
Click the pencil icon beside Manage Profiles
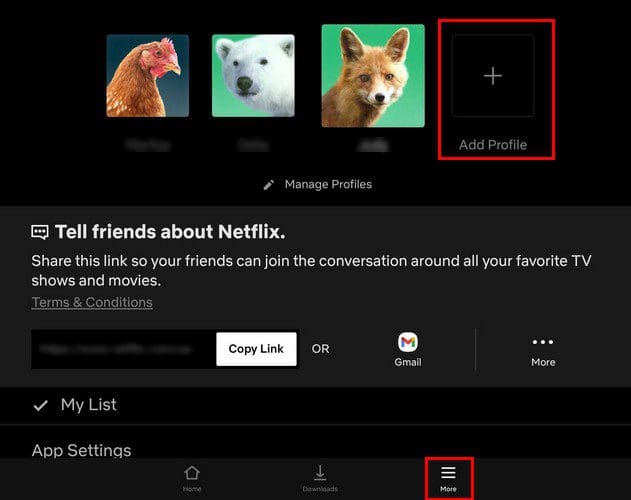268,185
